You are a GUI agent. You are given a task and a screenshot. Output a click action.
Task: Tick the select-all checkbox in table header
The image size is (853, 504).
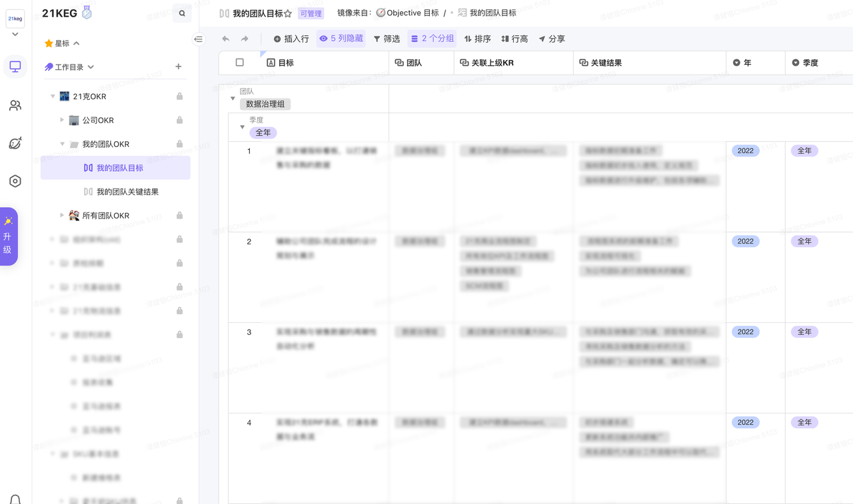[240, 63]
